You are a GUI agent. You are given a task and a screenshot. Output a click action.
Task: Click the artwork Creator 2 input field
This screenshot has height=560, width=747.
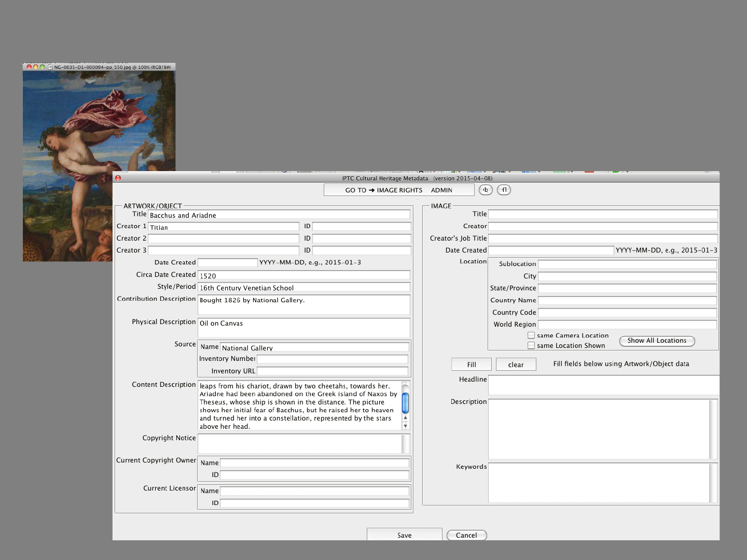point(224,239)
